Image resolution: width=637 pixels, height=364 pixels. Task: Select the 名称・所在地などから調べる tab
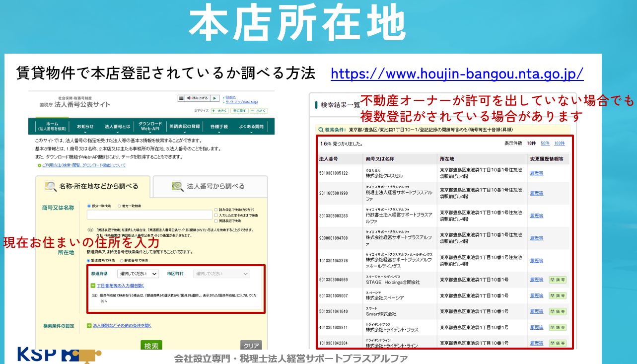(93, 186)
